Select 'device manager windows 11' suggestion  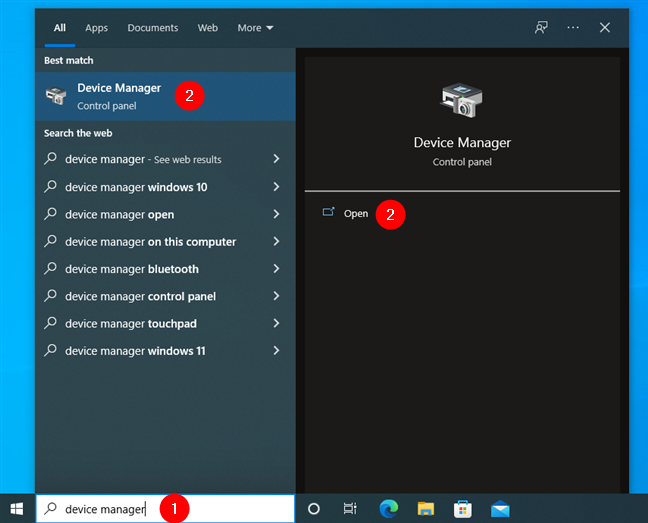[x=165, y=351]
